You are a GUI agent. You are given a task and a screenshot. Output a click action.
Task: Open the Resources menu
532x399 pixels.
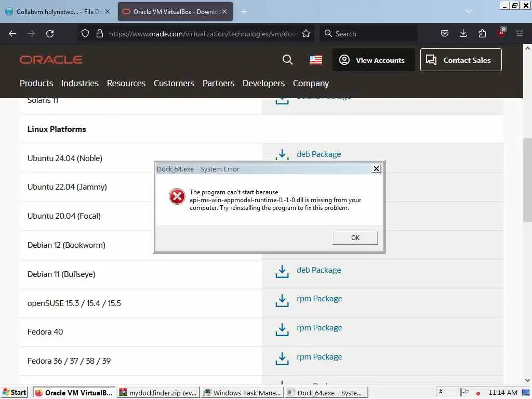tap(126, 84)
